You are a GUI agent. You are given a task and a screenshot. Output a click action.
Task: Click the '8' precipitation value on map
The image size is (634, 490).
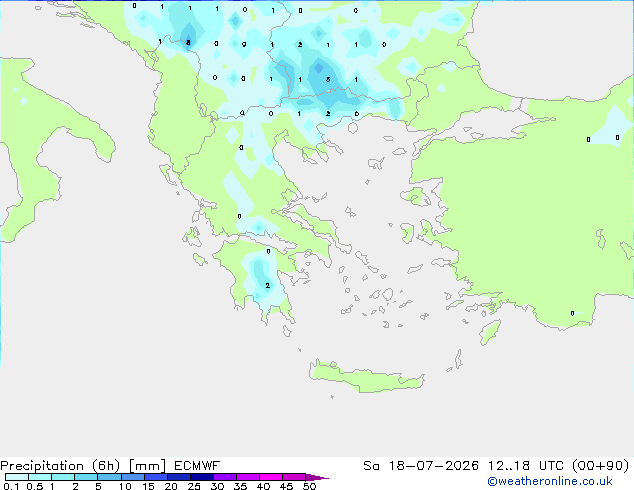coord(188,42)
